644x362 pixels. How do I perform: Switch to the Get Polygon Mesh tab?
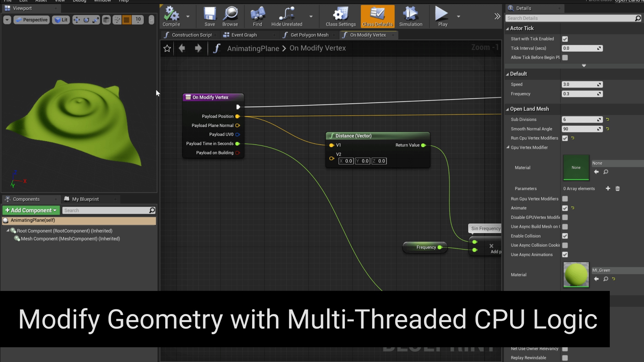click(309, 35)
